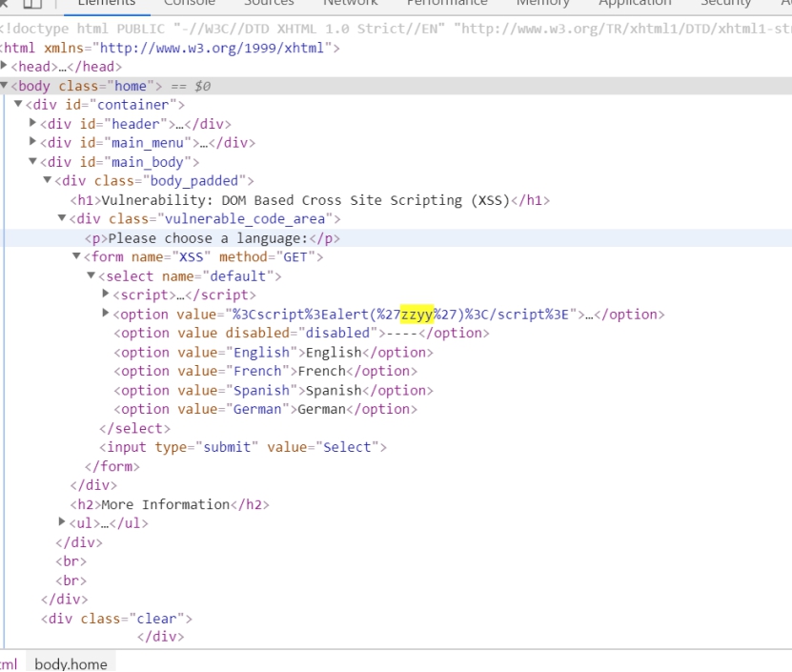Expand the ul element node
792x672 pixels.
(x=62, y=521)
